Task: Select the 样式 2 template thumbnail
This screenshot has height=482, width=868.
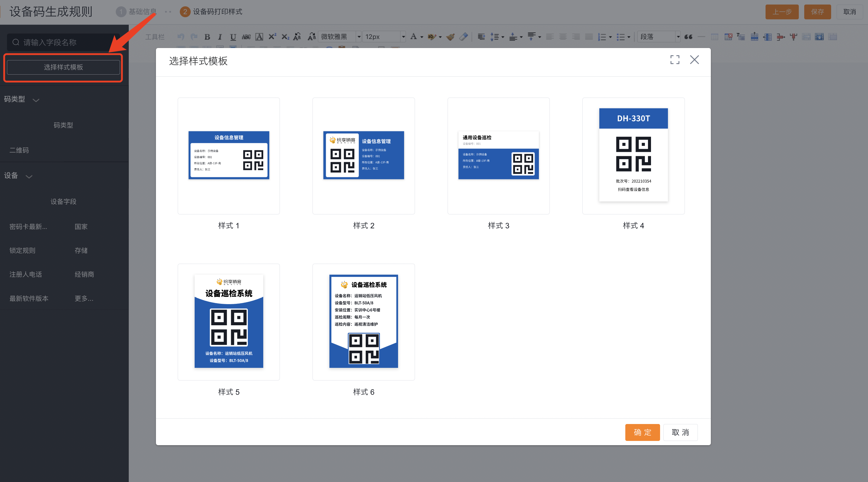Action: click(x=363, y=156)
